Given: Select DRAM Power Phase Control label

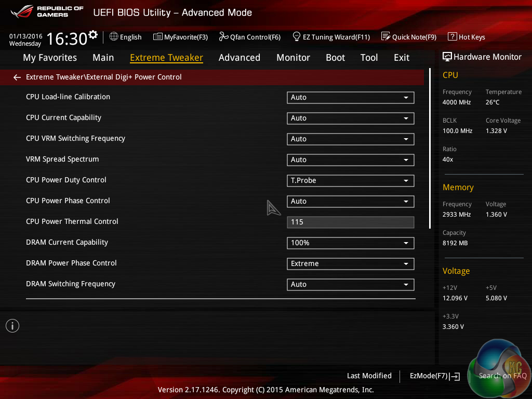Looking at the screenshot, I should click(x=71, y=263).
